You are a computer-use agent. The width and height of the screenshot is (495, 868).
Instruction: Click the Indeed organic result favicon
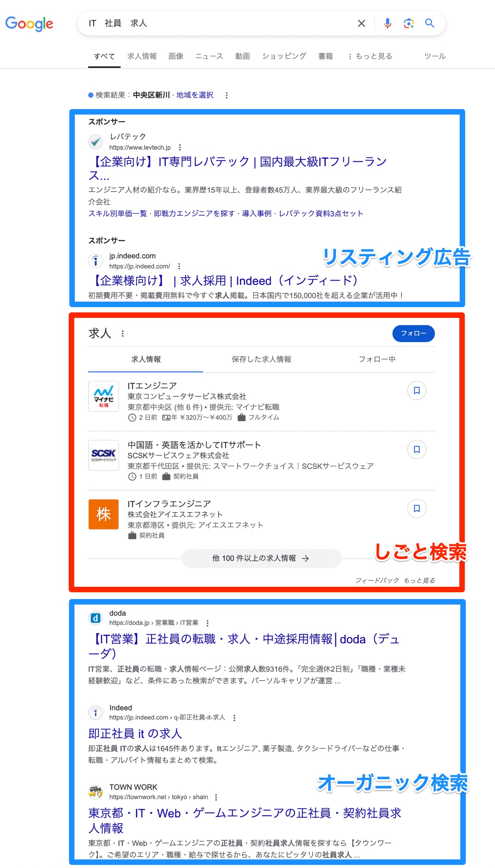(x=95, y=712)
